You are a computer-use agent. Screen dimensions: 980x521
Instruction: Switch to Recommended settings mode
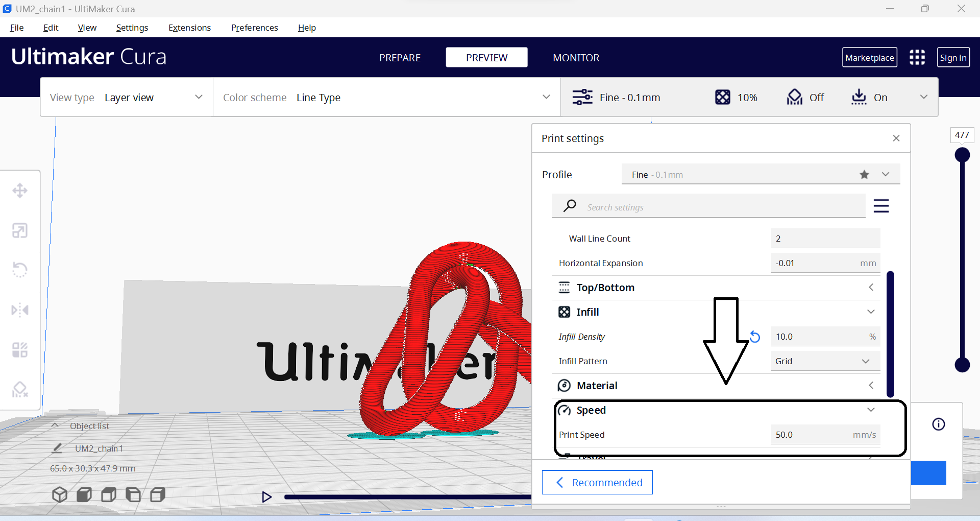pyautogui.click(x=597, y=482)
